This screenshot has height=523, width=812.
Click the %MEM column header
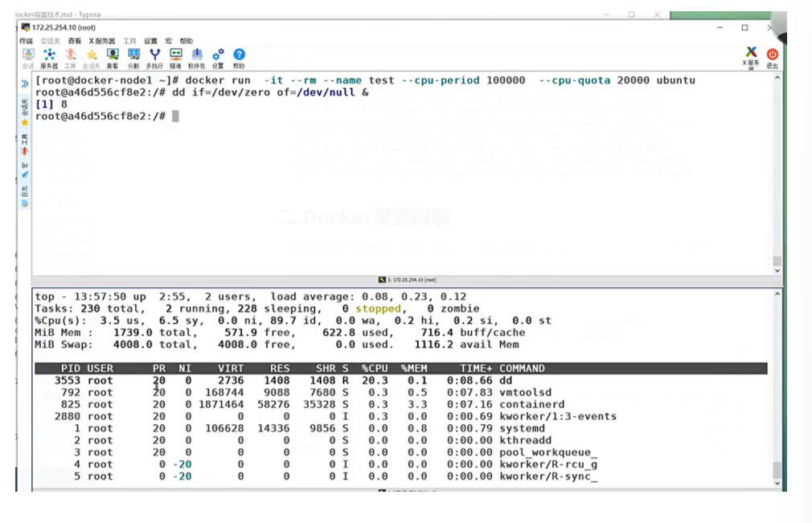[414, 368]
